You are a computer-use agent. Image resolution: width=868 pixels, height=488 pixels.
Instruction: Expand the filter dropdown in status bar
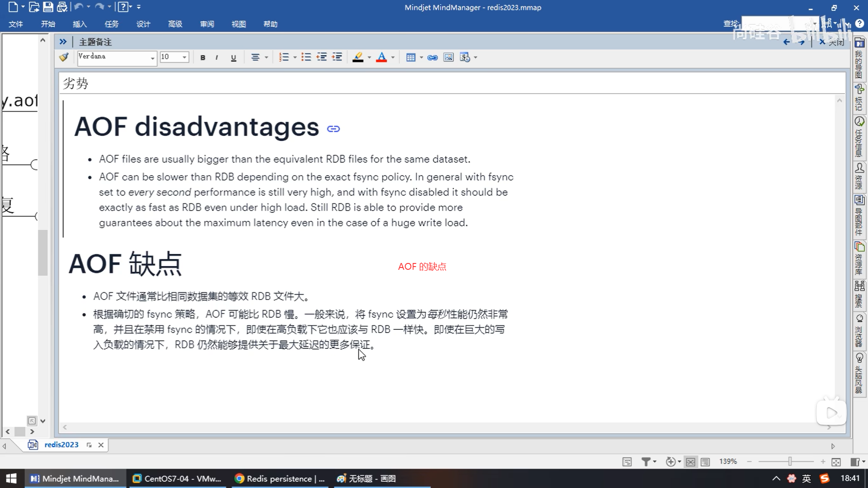tap(654, 462)
